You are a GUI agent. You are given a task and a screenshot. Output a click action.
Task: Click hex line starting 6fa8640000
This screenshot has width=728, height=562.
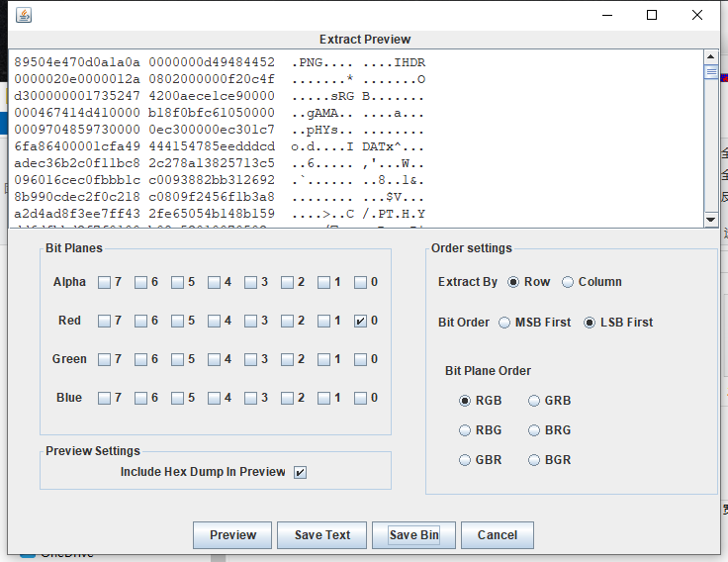click(x=220, y=146)
